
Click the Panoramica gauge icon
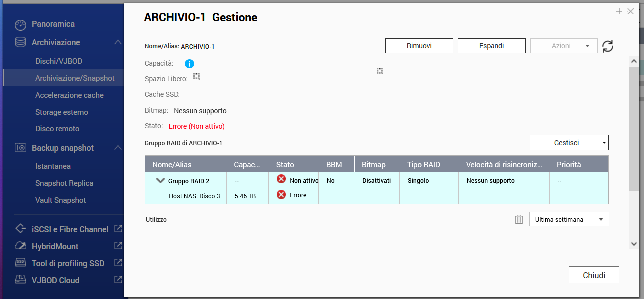click(x=20, y=24)
